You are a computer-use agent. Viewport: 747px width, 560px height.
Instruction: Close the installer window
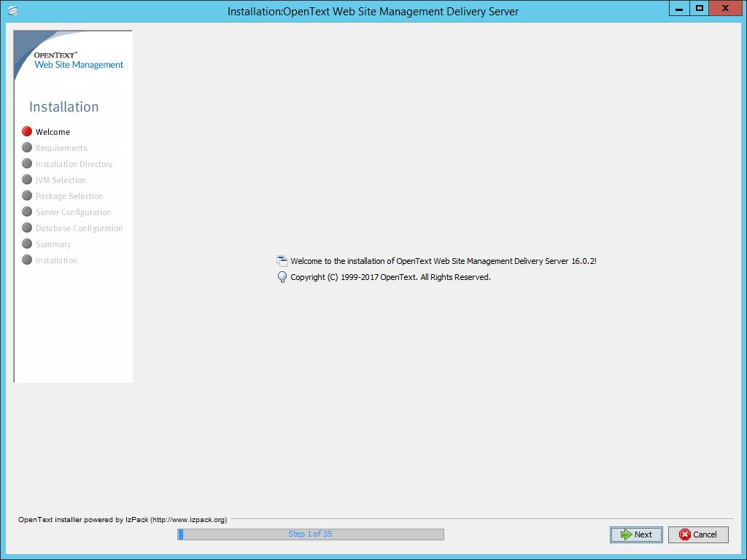[x=725, y=9]
